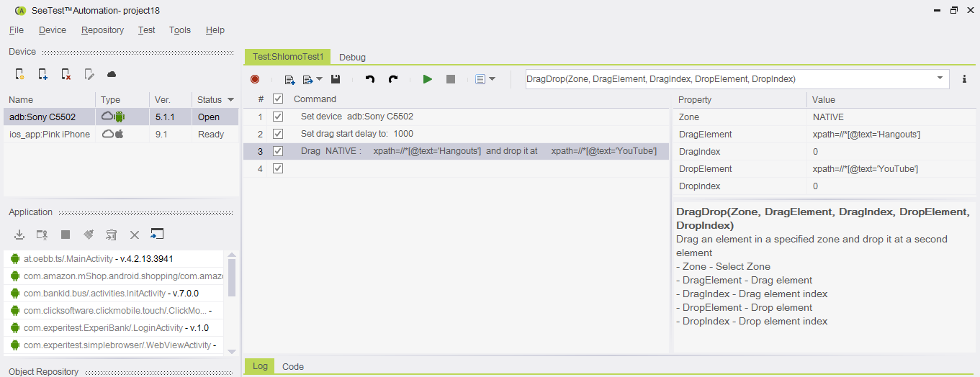Open the DragDrop command dropdown
Image resolution: width=980 pixels, height=377 pixels.
pos(940,78)
